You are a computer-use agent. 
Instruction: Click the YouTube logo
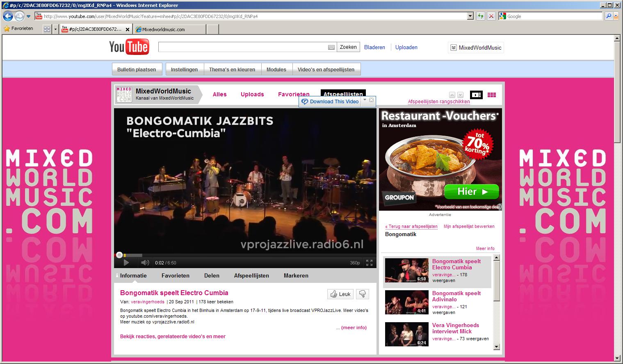(129, 47)
